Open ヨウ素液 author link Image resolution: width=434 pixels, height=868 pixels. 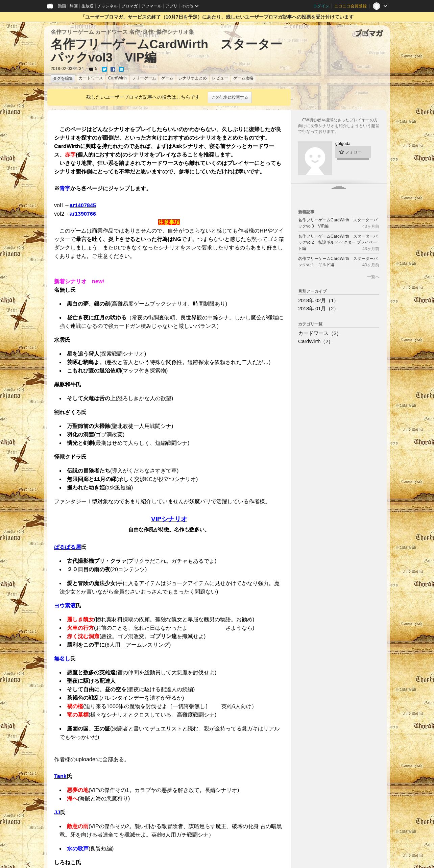[x=65, y=605]
